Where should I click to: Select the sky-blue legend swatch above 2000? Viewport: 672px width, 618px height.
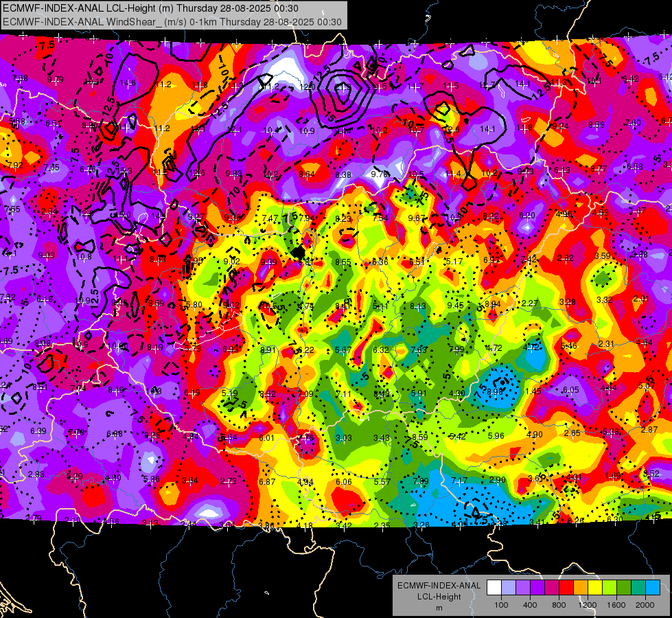[x=653, y=588]
